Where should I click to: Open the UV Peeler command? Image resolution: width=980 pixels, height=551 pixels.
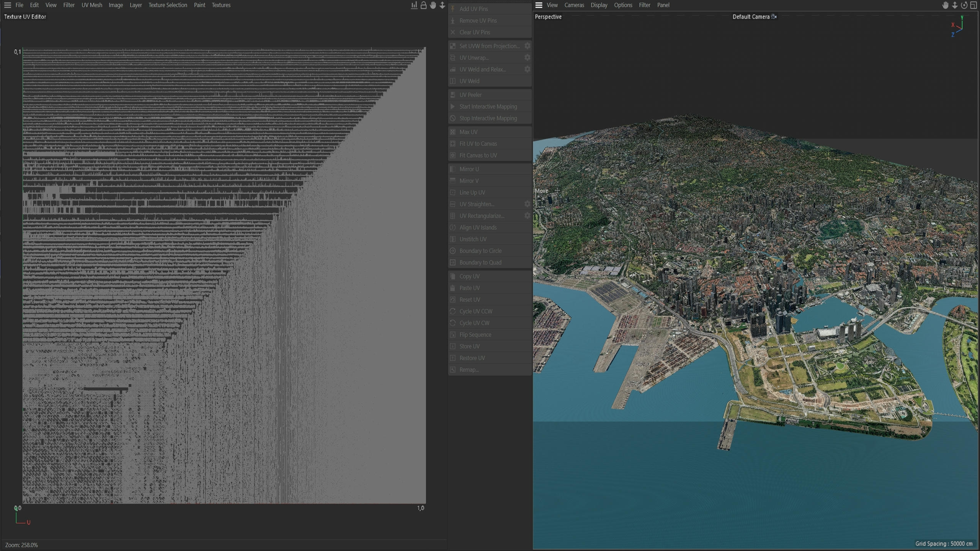[490, 95]
